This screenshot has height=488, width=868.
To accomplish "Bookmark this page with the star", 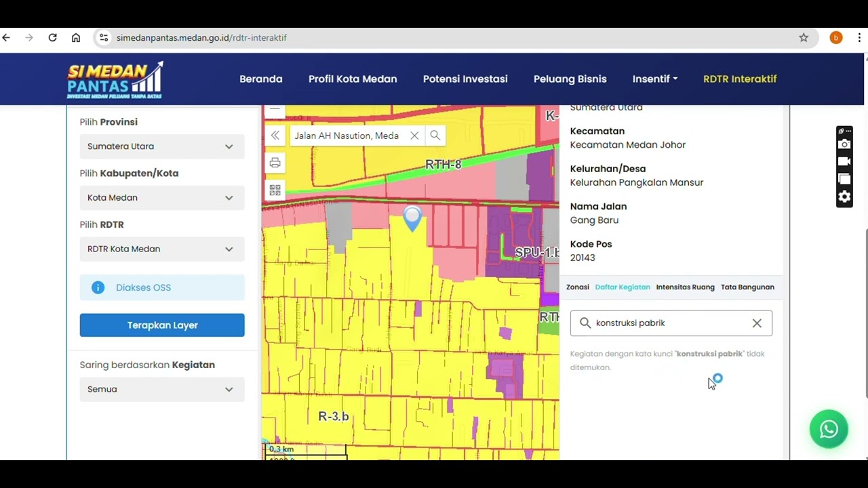I will 804,38.
